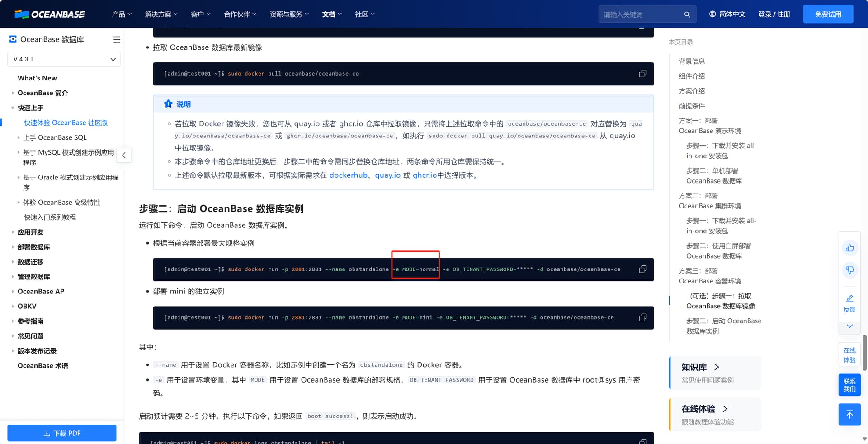Toggle the sidebar hamburger menu icon
This screenshot has width=868, height=444.
coord(117,39)
